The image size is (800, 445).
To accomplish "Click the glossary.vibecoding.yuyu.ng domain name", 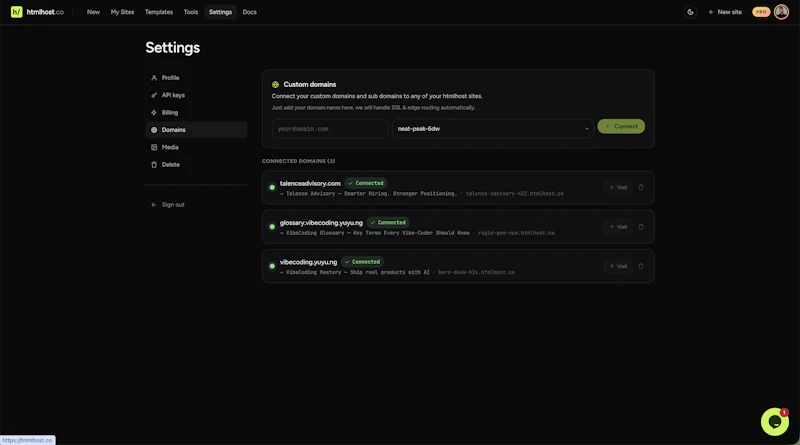I will tap(321, 222).
